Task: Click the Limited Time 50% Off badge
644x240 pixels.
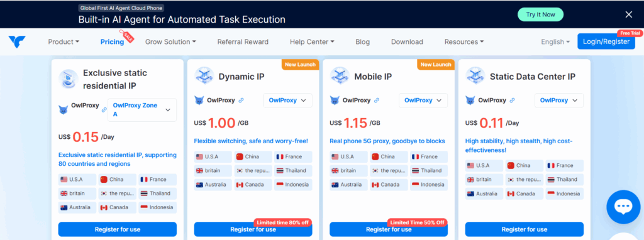Action: (418, 223)
